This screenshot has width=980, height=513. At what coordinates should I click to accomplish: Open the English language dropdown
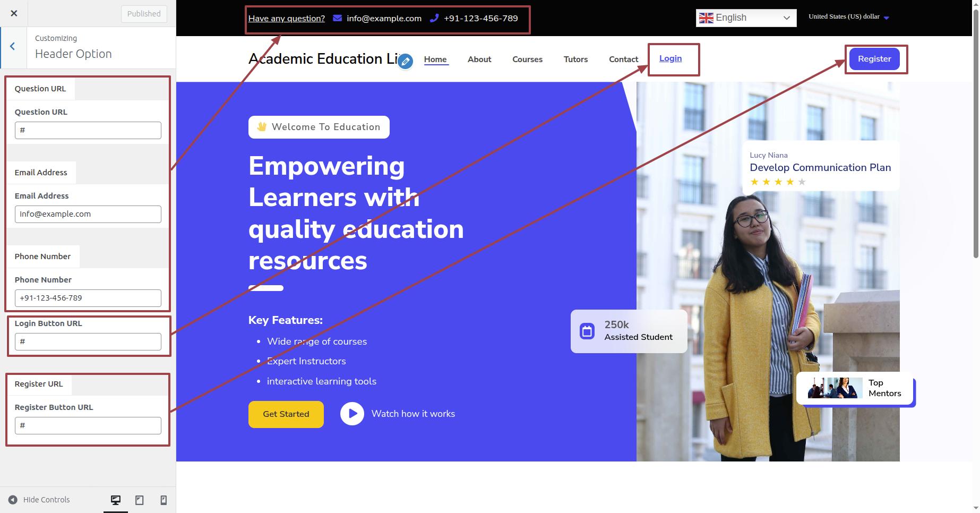[746, 18]
